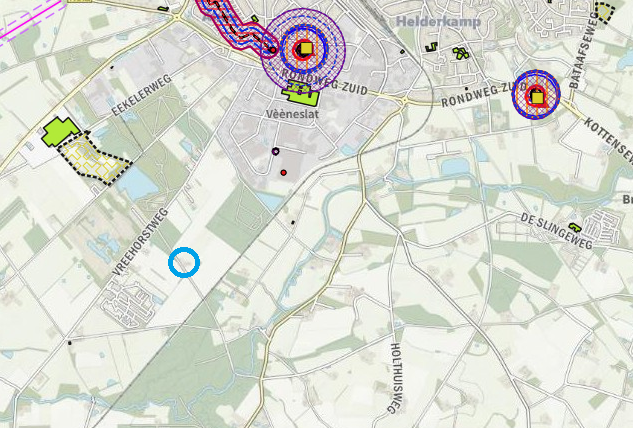
Task: Click the risk marker beside Bataafseweg
Action: [x=536, y=96]
